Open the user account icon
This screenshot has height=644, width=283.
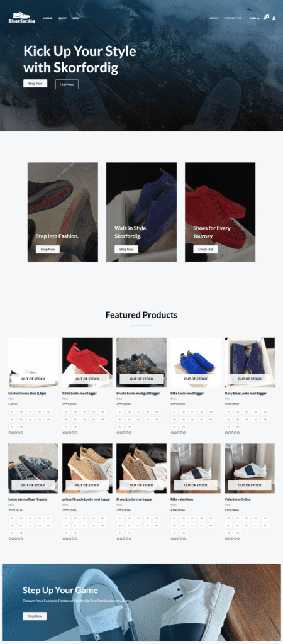pos(274,18)
